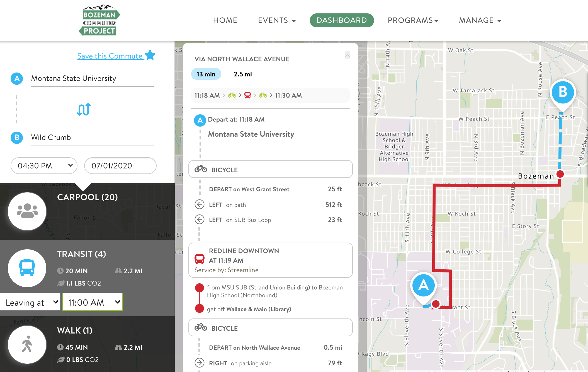Open the HOME page
This screenshot has height=372, width=588.
[225, 20]
